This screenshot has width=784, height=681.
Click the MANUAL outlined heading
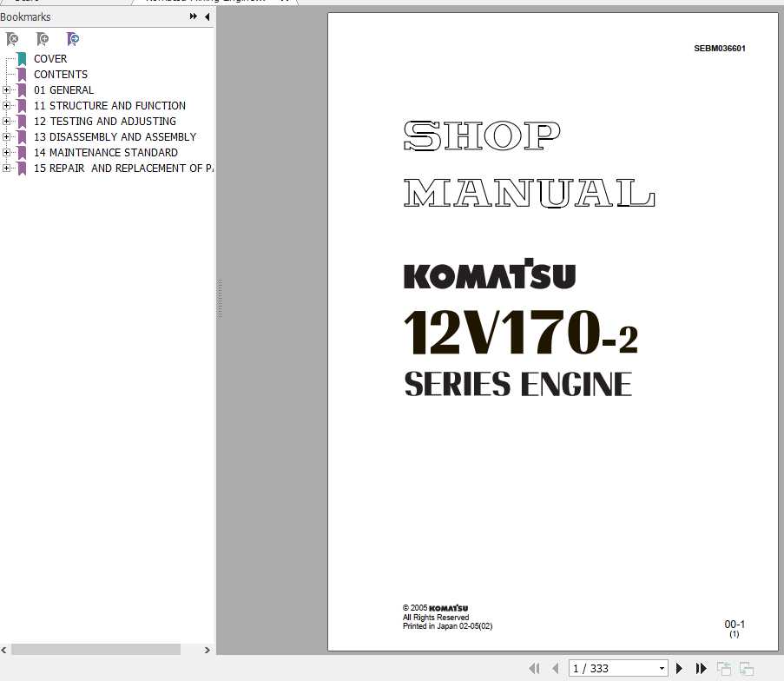pyautogui.click(x=530, y=193)
